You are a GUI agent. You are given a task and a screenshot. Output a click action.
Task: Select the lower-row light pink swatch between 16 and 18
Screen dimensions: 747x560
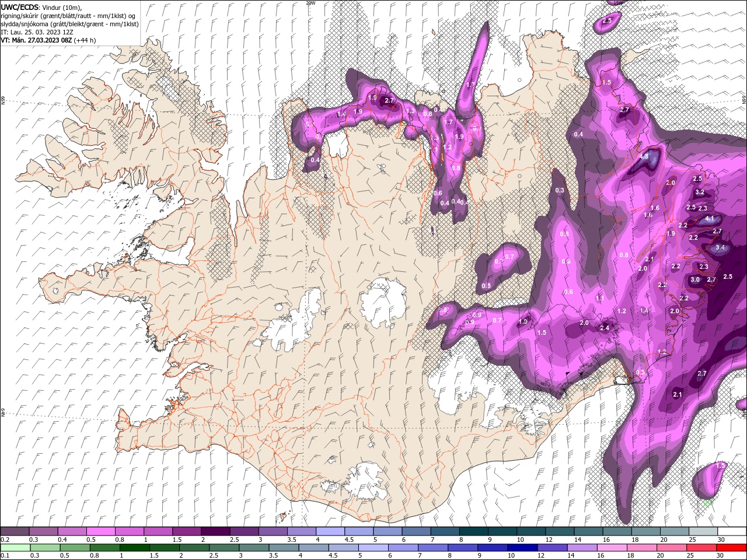612,547
